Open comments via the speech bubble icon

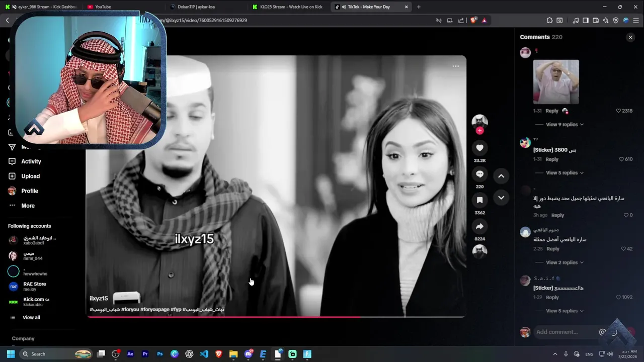coord(479,174)
